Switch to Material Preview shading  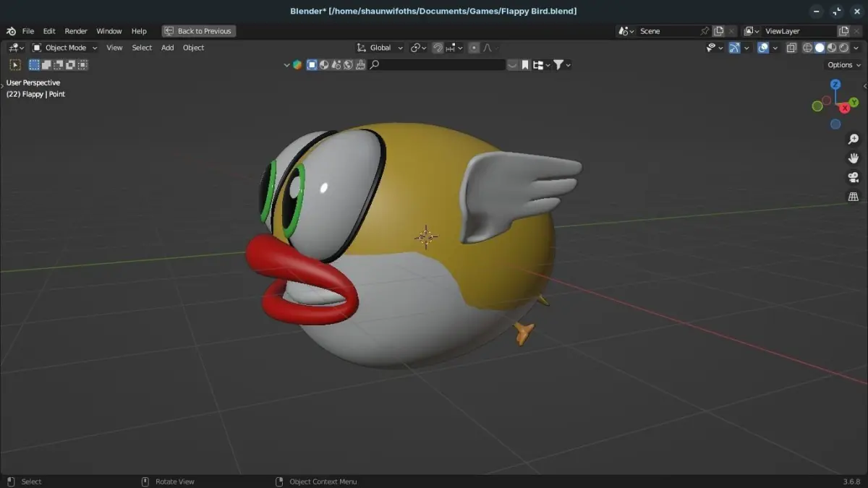[x=832, y=48]
